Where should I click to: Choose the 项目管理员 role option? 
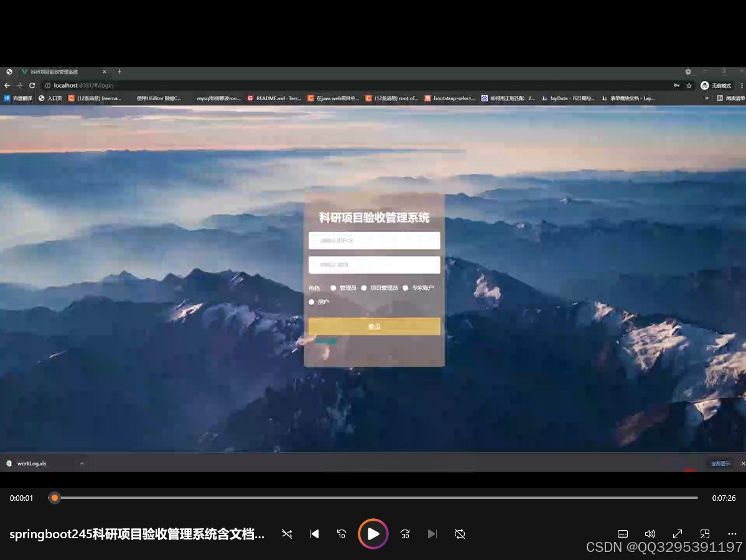364,288
